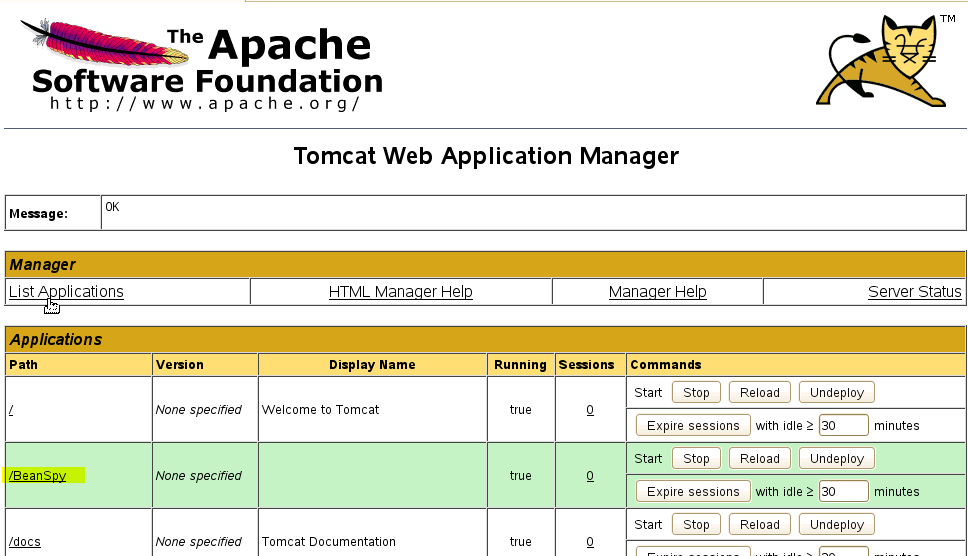The height and width of the screenshot is (556, 968).
Task: Stop the /BeanSpy application
Action: click(696, 458)
